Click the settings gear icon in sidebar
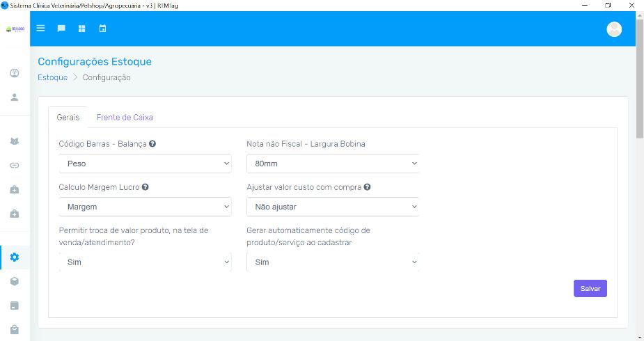The image size is (644, 341). [x=15, y=257]
